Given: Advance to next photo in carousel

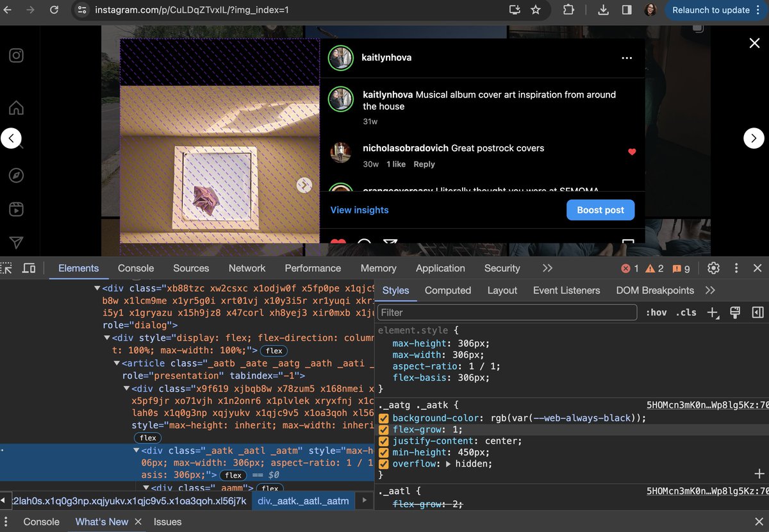Looking at the screenshot, I should (304, 185).
